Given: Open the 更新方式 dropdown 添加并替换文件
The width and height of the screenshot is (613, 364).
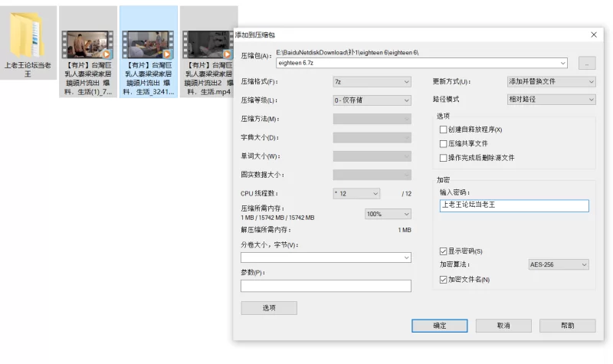Looking at the screenshot, I should (x=551, y=81).
